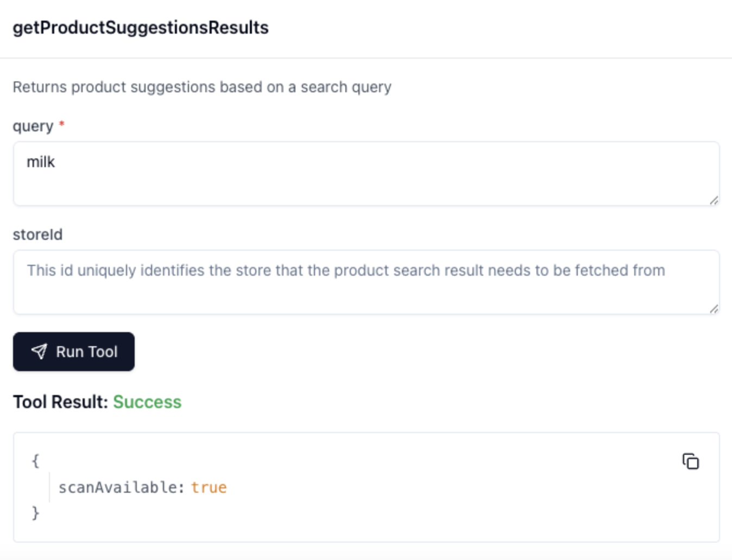Click the JSON indent guide line
The image size is (732, 560).
pyautogui.click(x=49, y=487)
